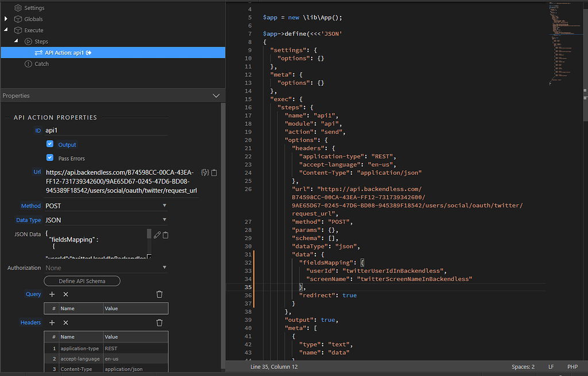Change language mode via PHP indicator
The image size is (588, 376).
point(572,367)
